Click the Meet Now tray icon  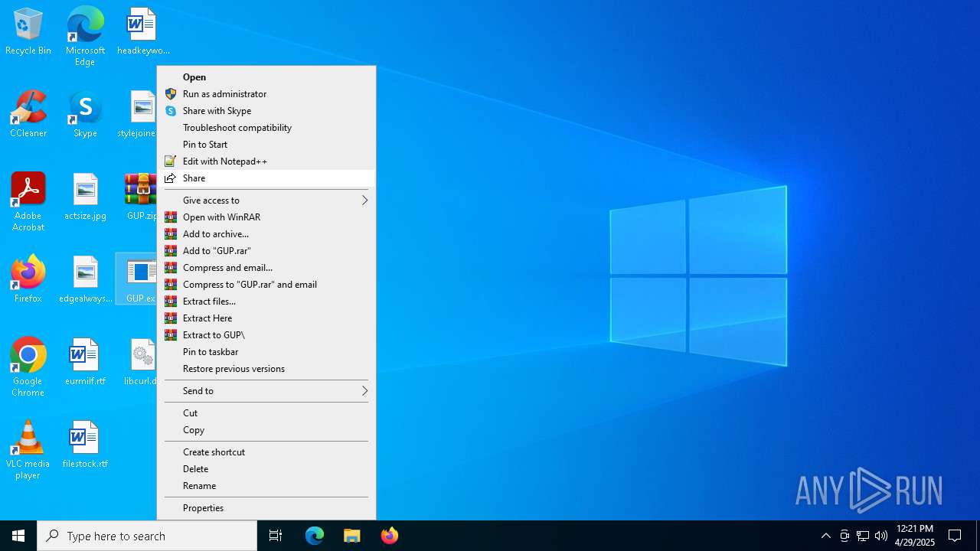click(x=844, y=536)
